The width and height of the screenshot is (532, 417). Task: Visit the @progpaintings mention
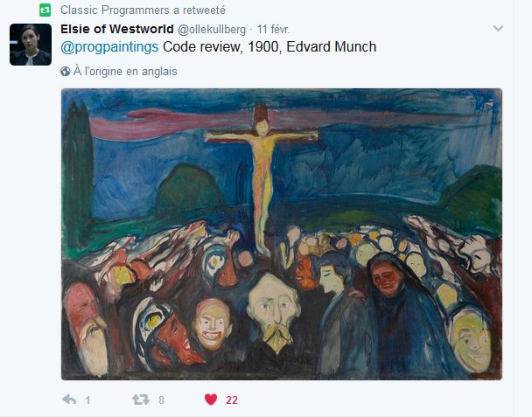tap(109, 47)
